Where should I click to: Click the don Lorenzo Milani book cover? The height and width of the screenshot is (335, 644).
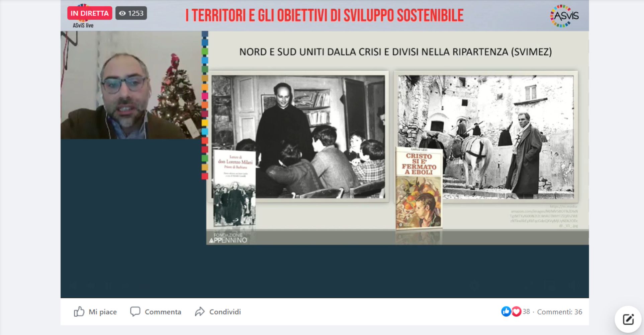(235, 188)
